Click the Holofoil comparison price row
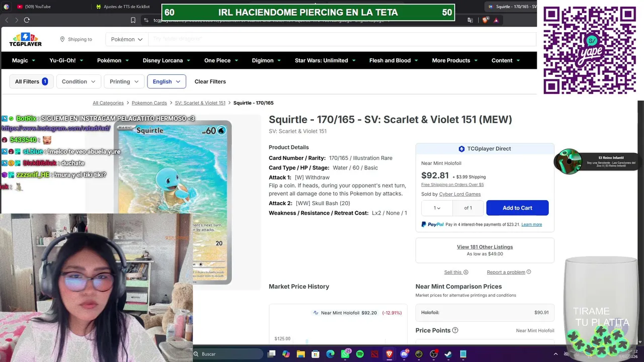Image resolution: width=644 pixels, height=362 pixels. [485, 312]
